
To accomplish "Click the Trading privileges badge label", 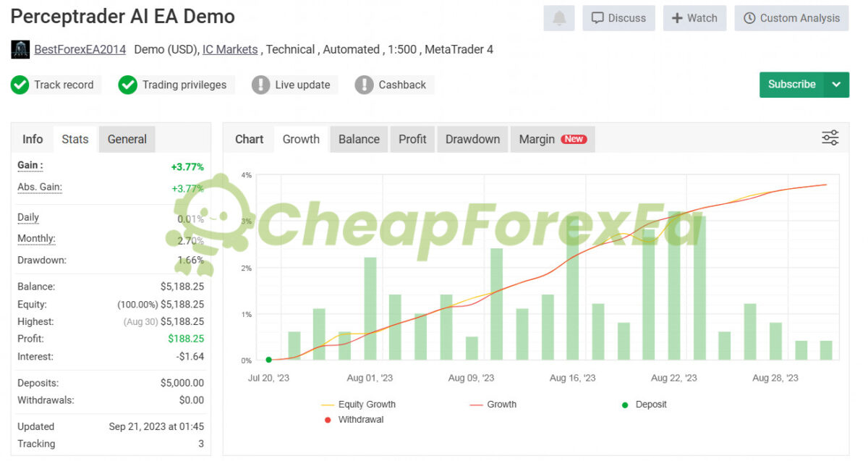I will click(184, 85).
